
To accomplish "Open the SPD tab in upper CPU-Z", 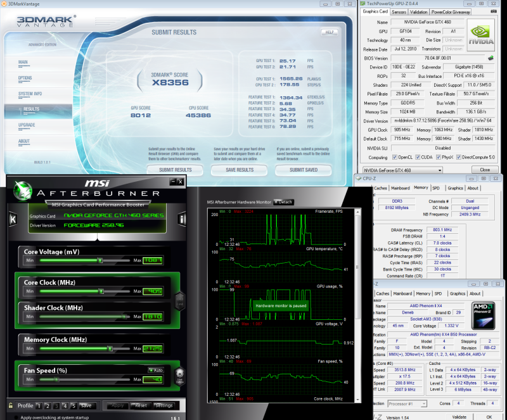I will (436, 188).
